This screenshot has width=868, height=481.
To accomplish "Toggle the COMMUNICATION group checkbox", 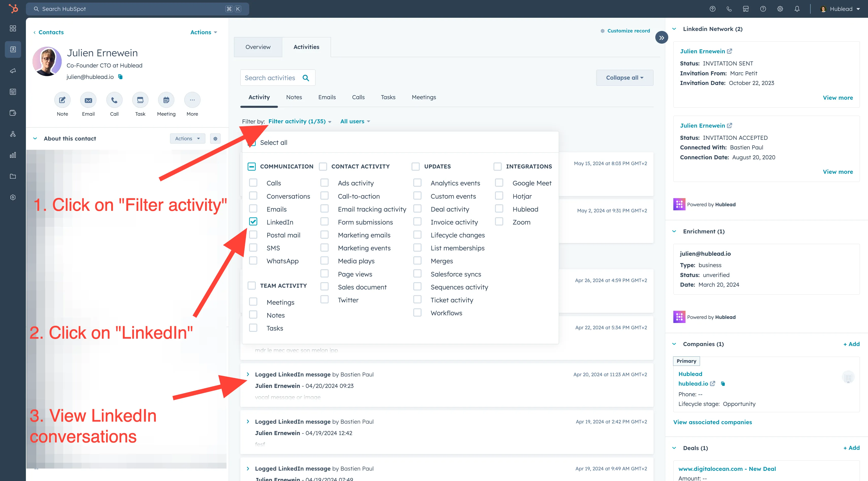I will click(251, 166).
